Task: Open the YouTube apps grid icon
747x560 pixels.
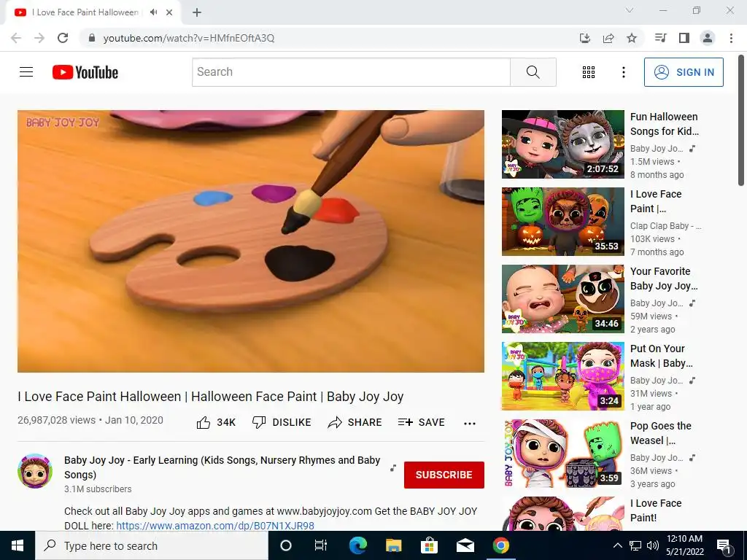Action: pos(589,72)
